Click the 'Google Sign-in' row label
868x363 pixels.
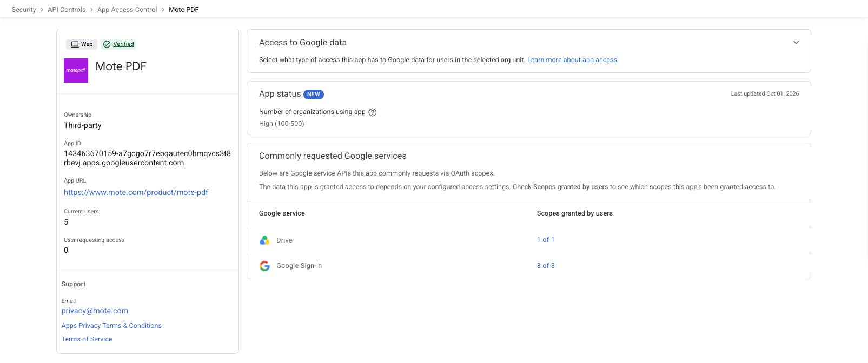click(299, 266)
